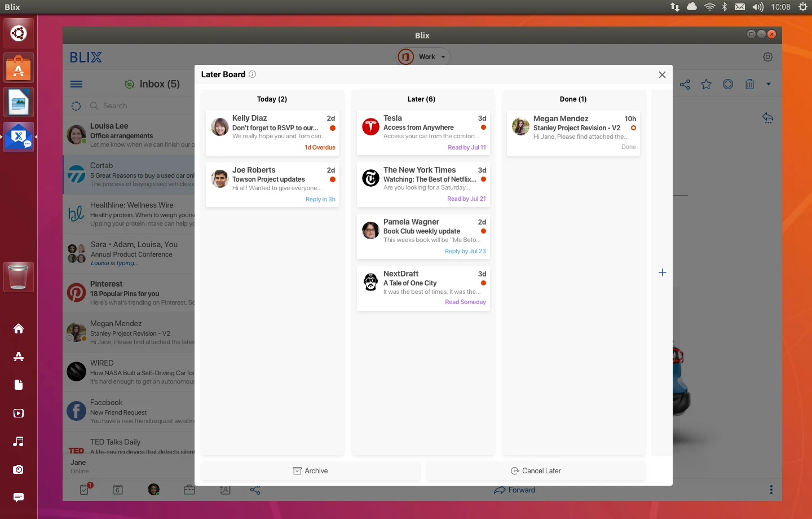Open the calendar icon in the bottom bar

coord(117,490)
